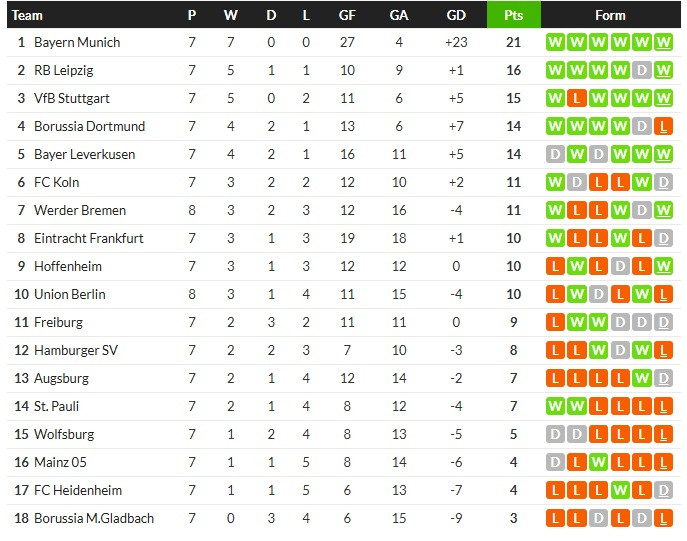687x541 pixels.
Task: Click the GD column header
Action: click(456, 15)
